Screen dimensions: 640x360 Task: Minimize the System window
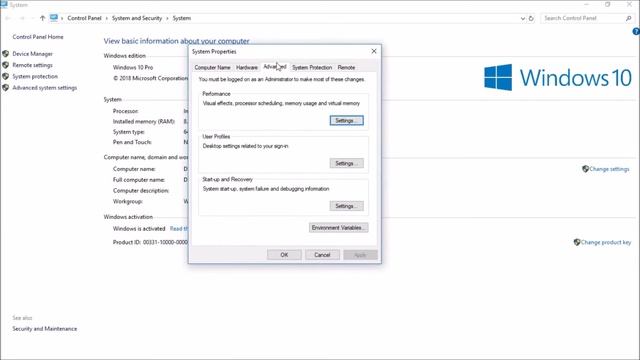pyautogui.click(x=587, y=4)
